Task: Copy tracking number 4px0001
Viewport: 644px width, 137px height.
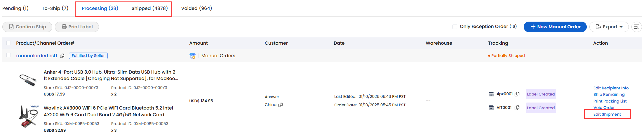Action: pos(517,94)
